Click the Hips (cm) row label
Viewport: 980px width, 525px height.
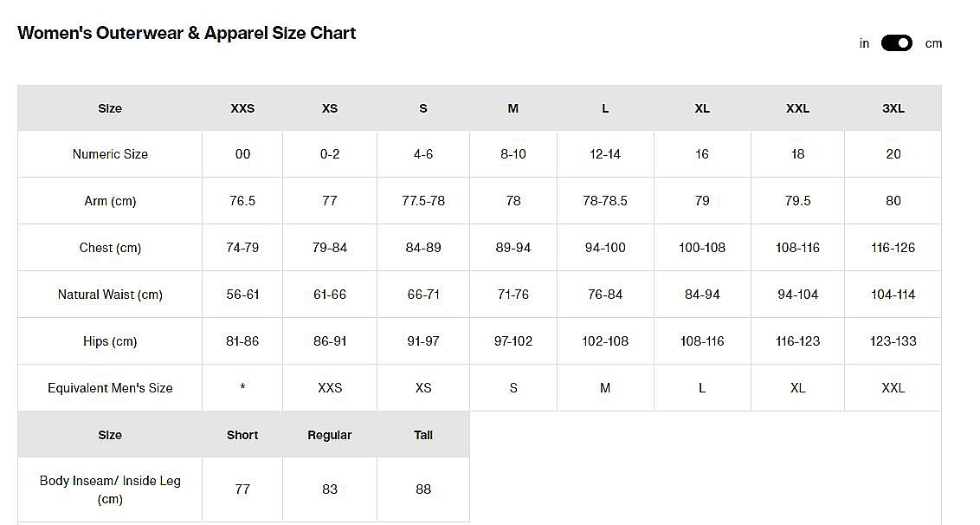click(110, 341)
